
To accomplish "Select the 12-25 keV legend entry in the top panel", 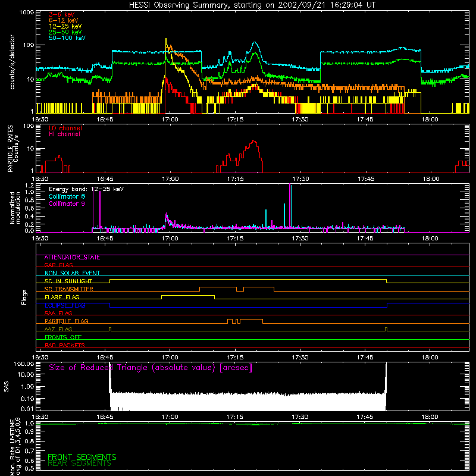I will pos(65,26).
